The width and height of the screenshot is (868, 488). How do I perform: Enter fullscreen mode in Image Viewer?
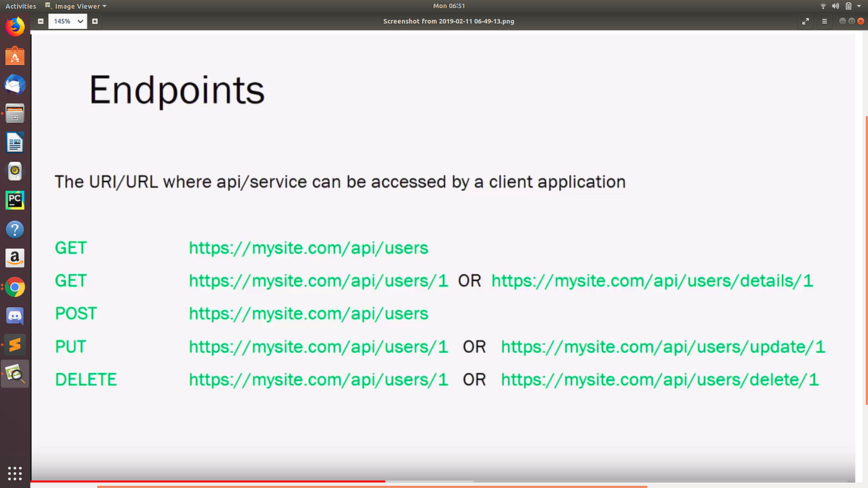(x=805, y=21)
